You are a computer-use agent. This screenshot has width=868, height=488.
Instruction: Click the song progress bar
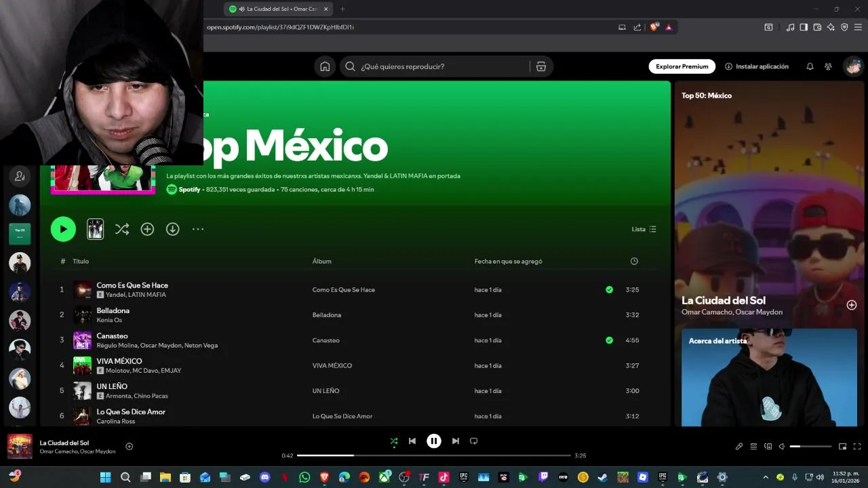coord(434,455)
